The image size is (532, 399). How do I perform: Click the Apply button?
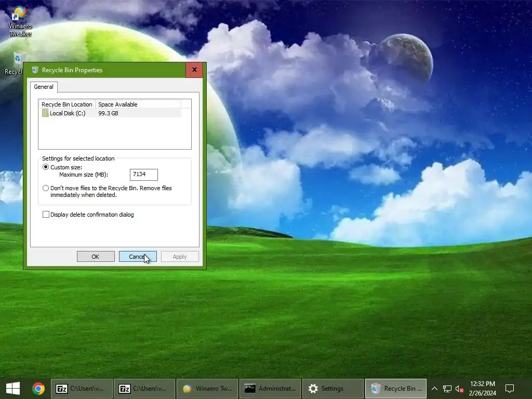tap(180, 257)
